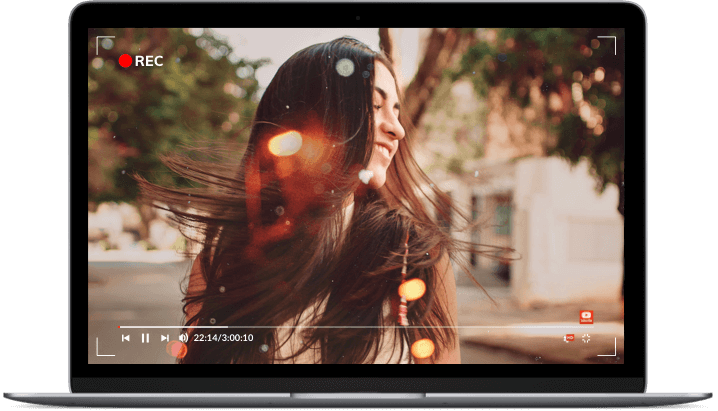Click the 22:14/3:00:10 time display
Viewport: 718px width, 411px height.
tap(223, 338)
